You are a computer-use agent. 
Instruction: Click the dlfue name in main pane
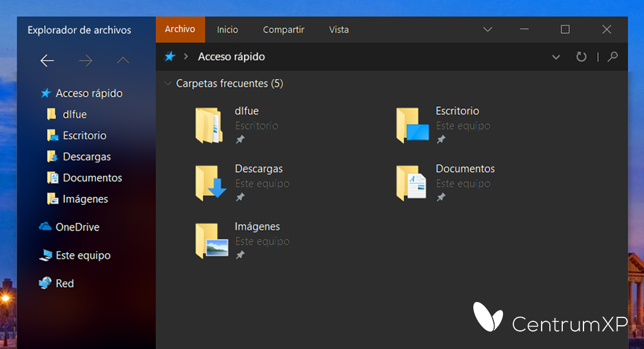click(x=247, y=111)
